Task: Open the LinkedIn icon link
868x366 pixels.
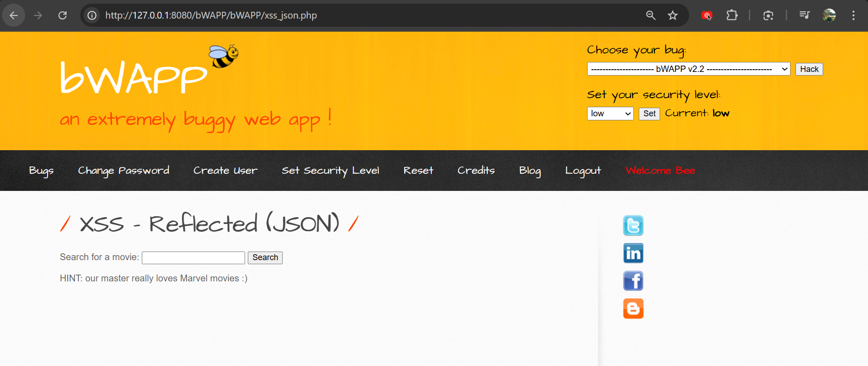Action: 633,253
